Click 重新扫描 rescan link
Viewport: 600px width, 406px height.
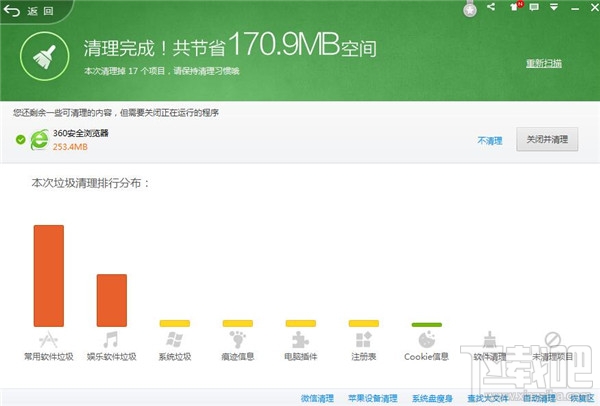[x=544, y=64]
